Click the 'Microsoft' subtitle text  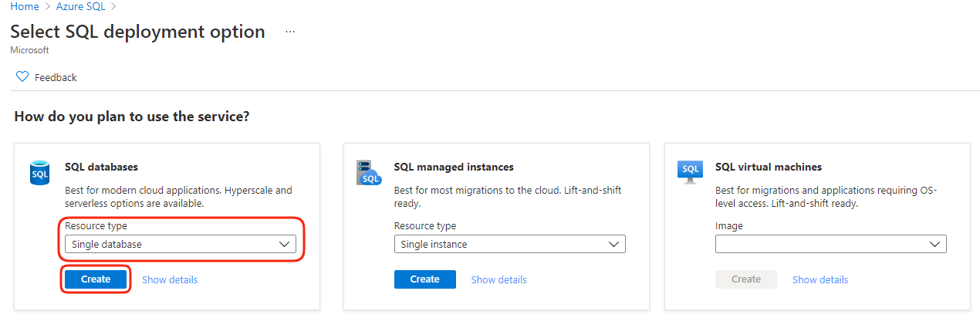29,50
